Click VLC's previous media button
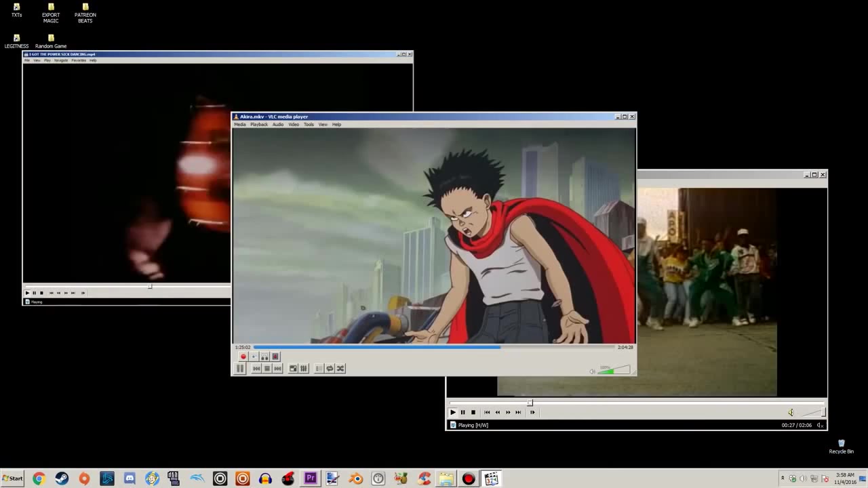Viewport: 868px width, 488px height. 256,368
